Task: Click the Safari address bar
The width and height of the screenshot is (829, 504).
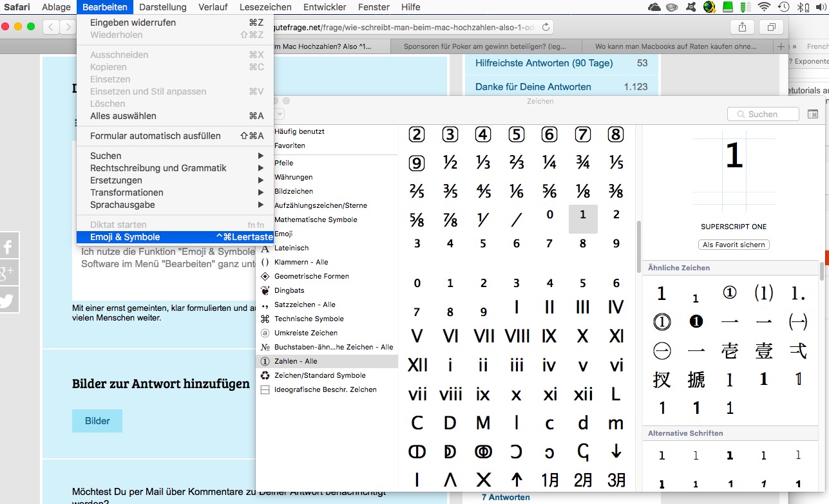Action: 414,27
